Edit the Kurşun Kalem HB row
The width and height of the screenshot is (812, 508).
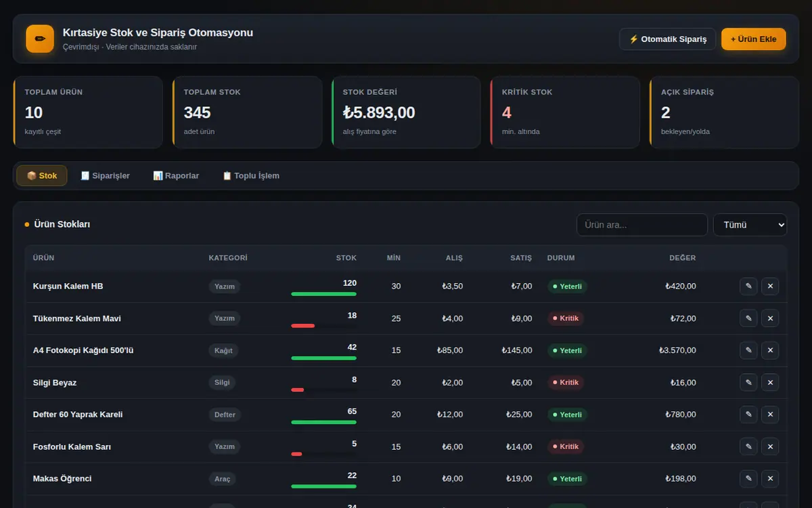click(x=748, y=287)
